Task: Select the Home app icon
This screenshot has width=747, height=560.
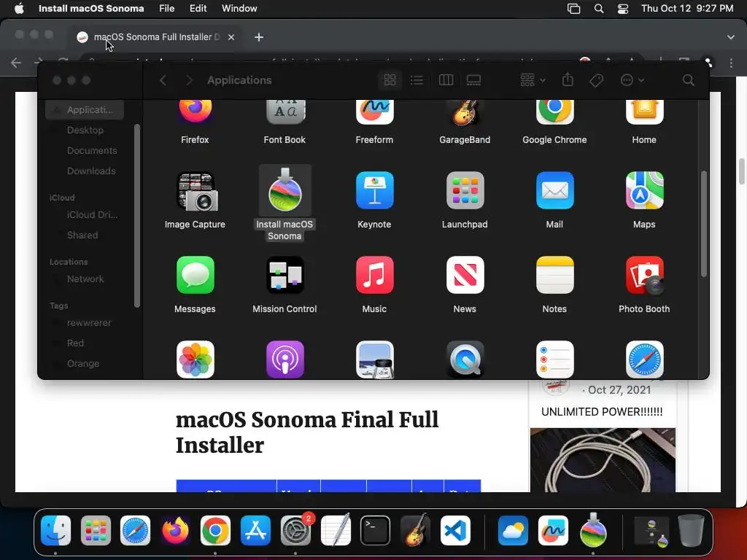Action: point(644,112)
